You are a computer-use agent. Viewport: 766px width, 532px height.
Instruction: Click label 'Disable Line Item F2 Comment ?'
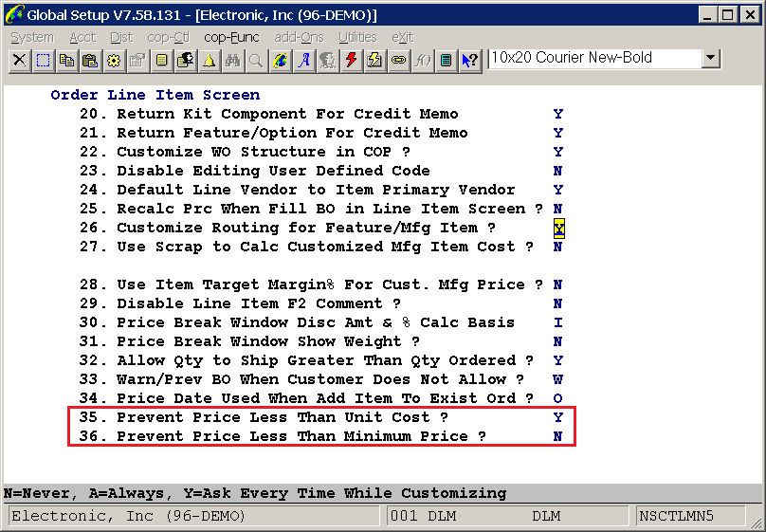coord(259,303)
